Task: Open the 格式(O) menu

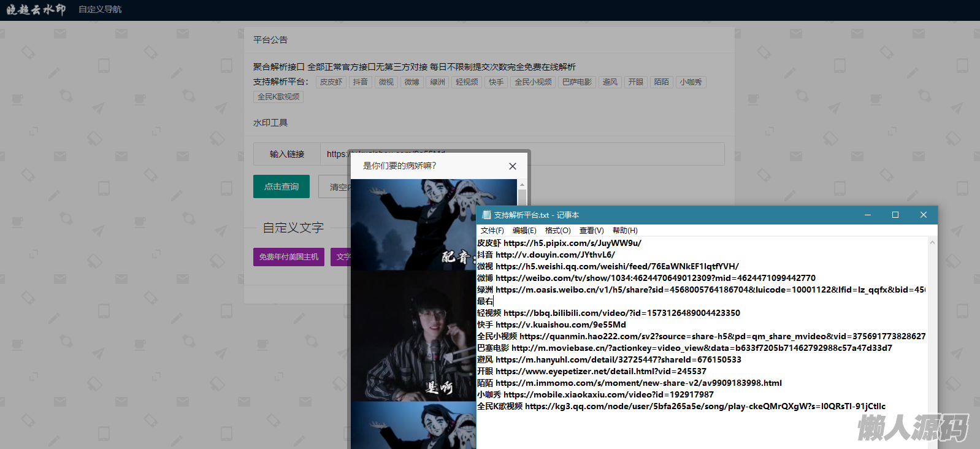Action: pyautogui.click(x=557, y=231)
